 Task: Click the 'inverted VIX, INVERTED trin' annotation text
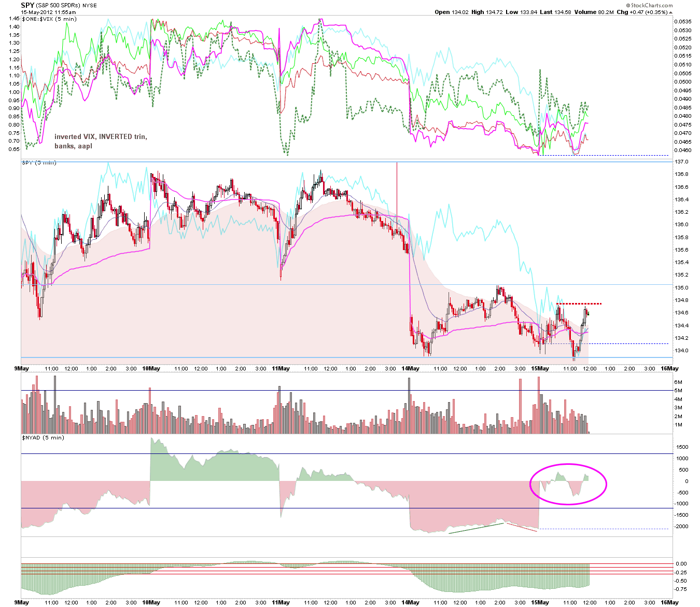101,137
